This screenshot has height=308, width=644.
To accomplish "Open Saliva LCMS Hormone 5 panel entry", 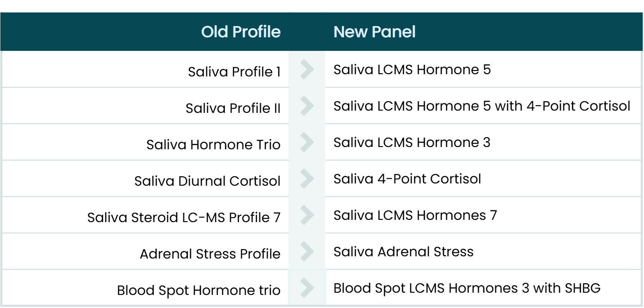I will (x=412, y=70).
